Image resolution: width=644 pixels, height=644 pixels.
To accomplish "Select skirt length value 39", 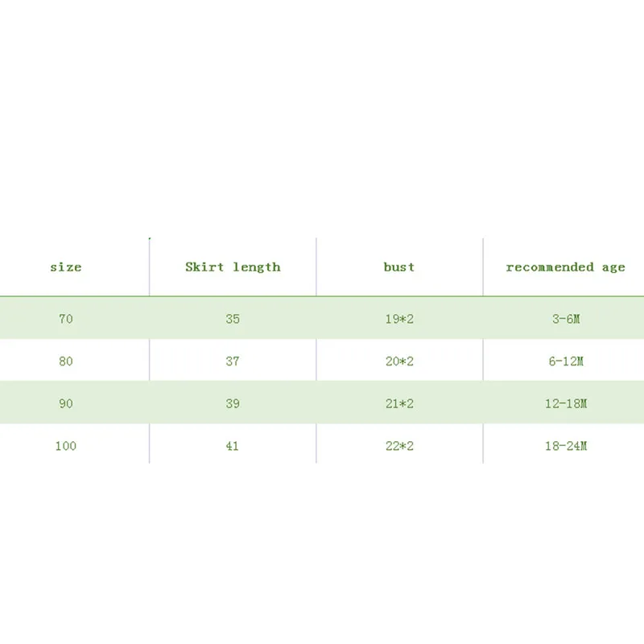I will (233, 403).
